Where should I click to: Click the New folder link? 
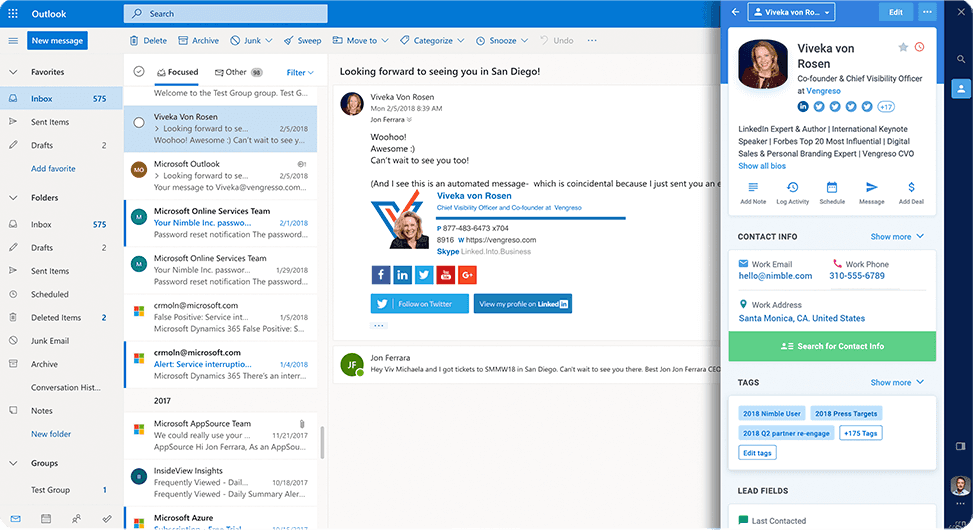click(51, 434)
